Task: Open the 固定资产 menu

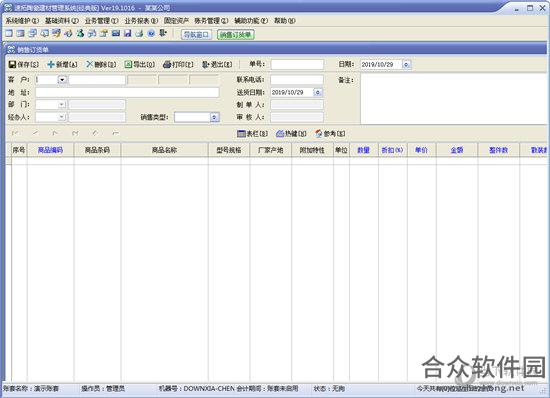Action: coord(176,21)
